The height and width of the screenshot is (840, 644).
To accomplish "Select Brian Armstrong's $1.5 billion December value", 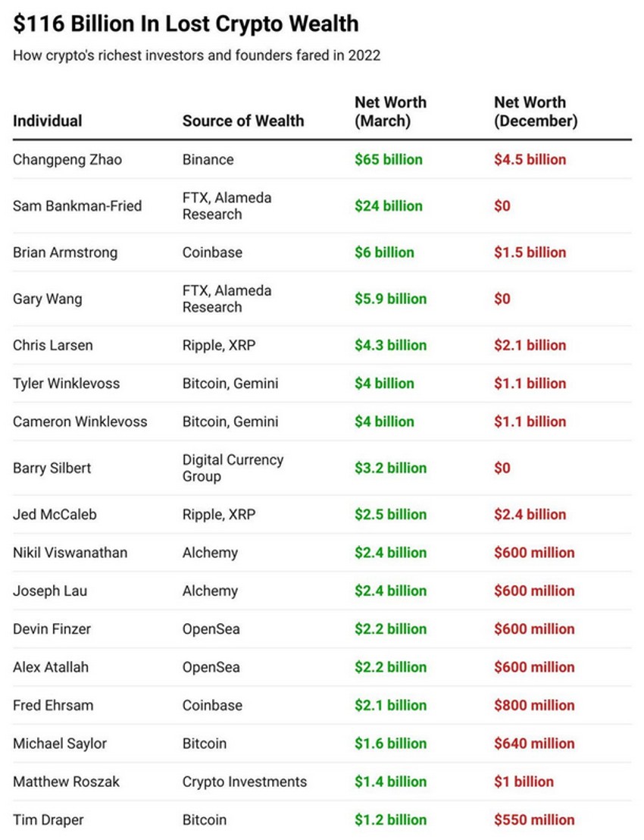I will pyautogui.click(x=530, y=252).
